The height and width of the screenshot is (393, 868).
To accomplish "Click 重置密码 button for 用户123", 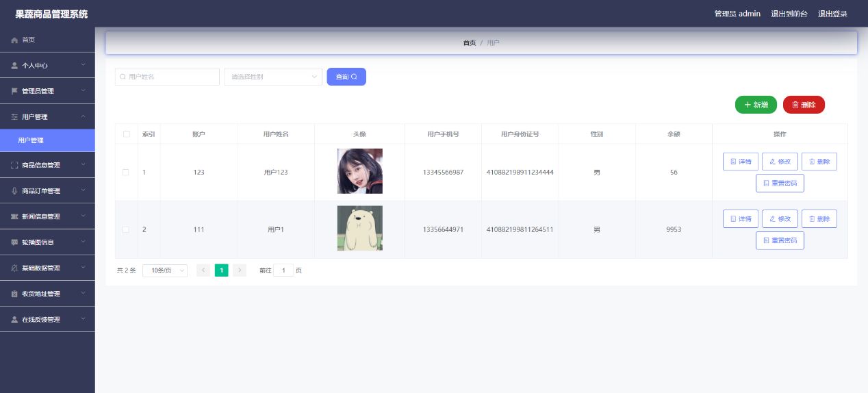I will tap(780, 183).
